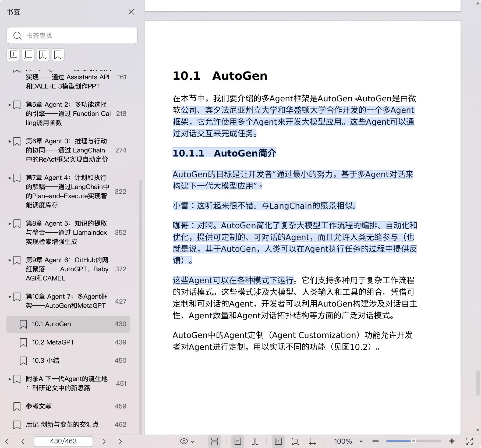The image size is (481, 448).
Task: Expand Chapter 7 Agent 4 bookmark
Action: click(x=10, y=178)
